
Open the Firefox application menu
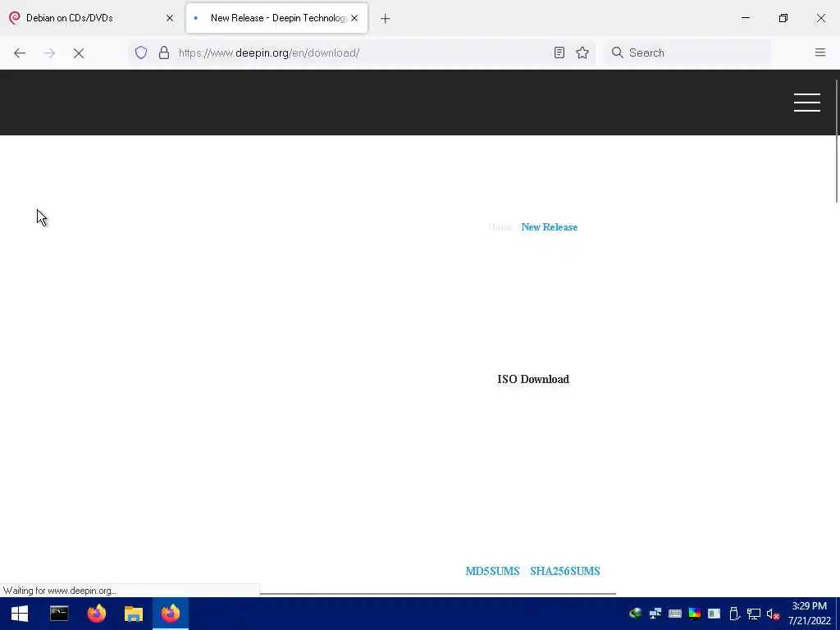coord(819,52)
